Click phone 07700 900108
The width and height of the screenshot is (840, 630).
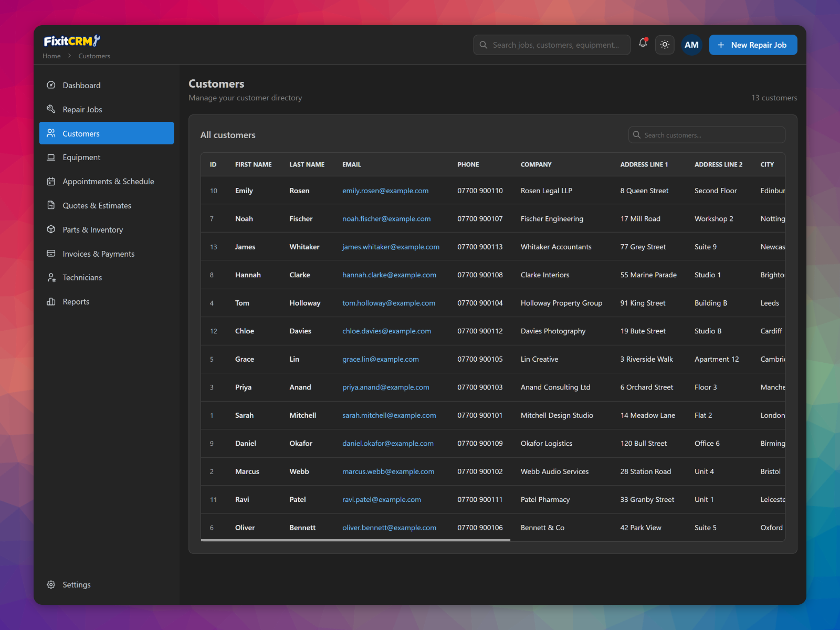point(480,275)
